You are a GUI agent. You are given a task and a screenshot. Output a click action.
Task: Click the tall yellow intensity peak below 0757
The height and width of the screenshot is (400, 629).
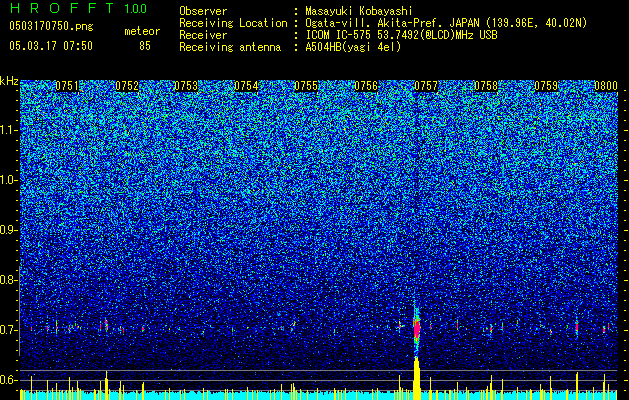click(x=417, y=378)
